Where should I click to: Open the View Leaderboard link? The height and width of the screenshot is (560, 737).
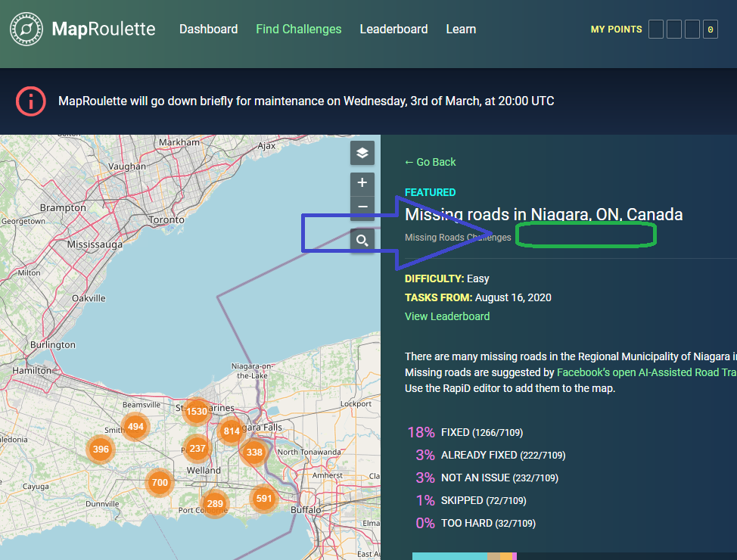tap(447, 316)
